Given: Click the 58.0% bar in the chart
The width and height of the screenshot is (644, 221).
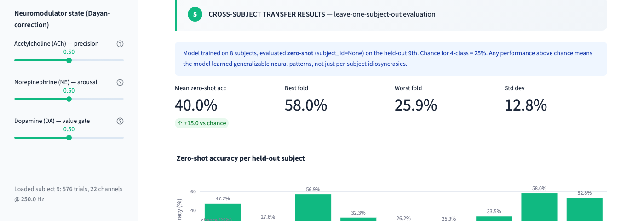Looking at the screenshot, I should pos(539,207).
